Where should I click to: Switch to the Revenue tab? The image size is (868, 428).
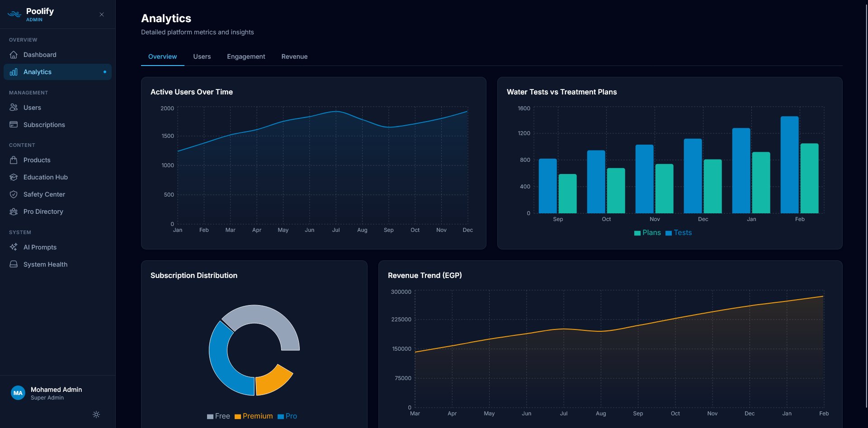tap(294, 56)
